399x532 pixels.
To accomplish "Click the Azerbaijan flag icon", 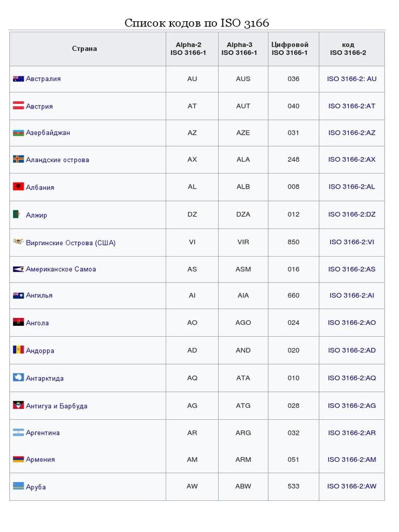I will (x=19, y=133).
